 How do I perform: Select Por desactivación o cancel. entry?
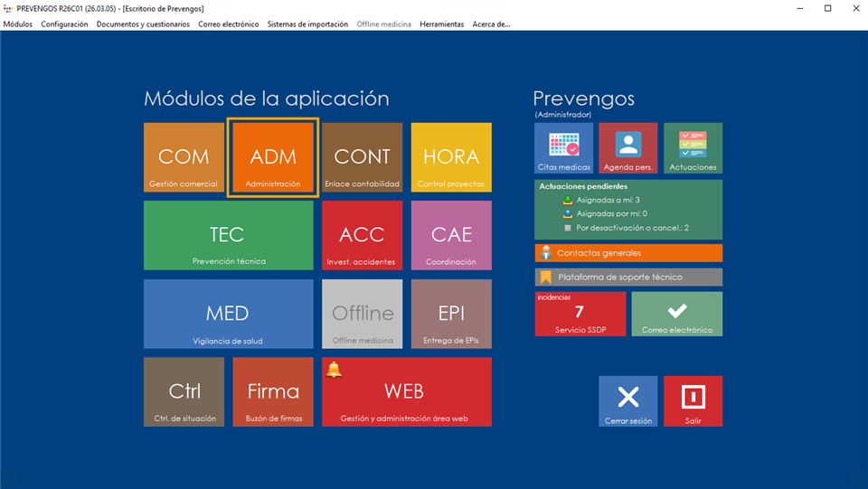coord(632,228)
